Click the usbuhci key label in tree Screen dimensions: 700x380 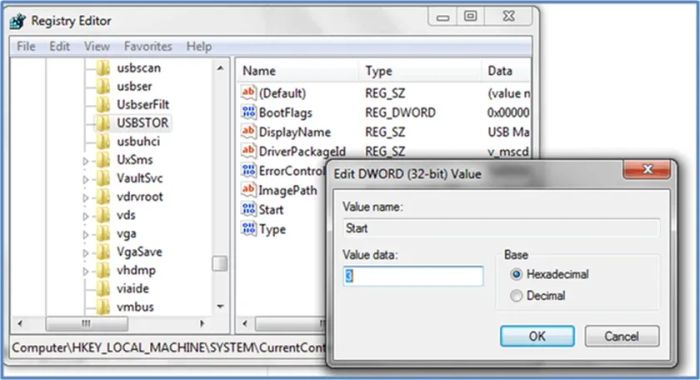tap(138, 142)
